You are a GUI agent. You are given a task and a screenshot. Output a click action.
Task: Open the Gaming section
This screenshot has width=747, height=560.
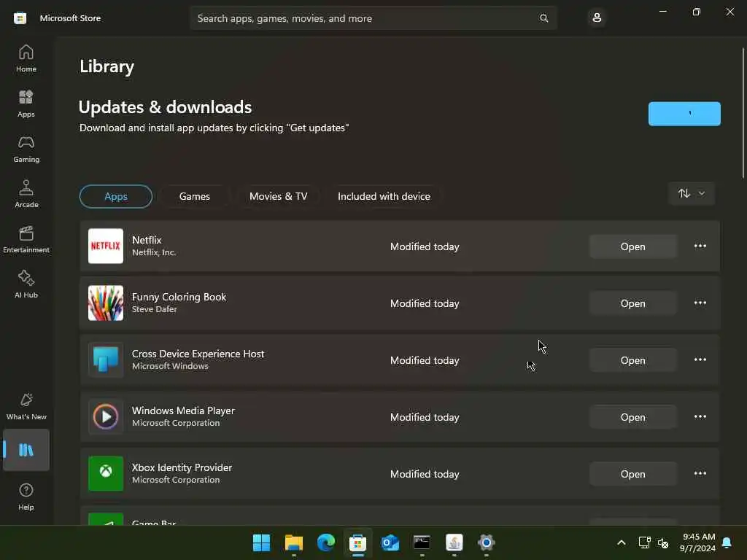tap(26, 149)
